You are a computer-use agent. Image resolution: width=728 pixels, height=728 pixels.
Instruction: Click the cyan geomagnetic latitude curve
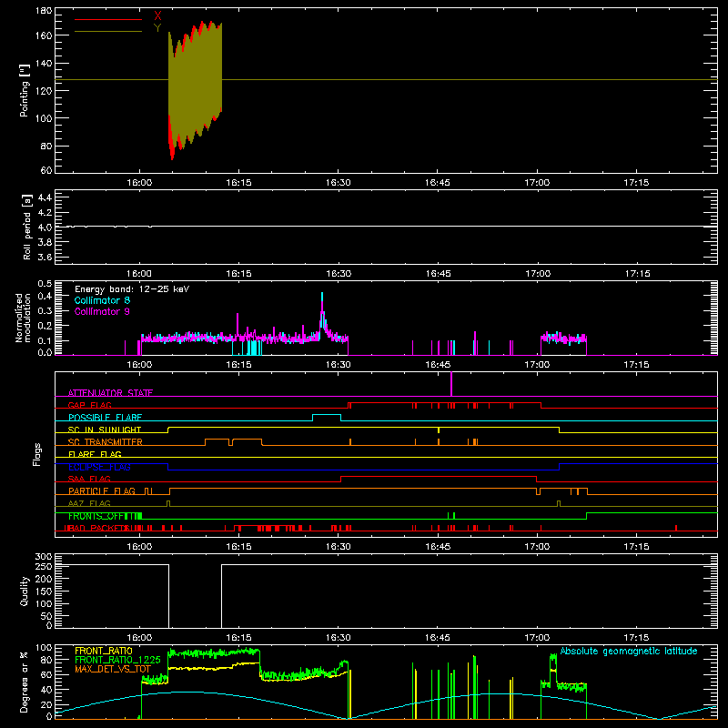tap(386, 706)
